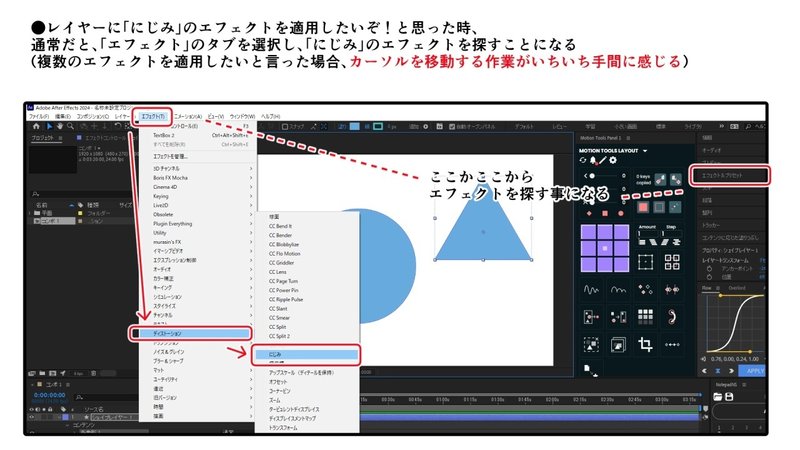This screenshot has height=450, width=800.
Task: Click the 0:00:00:00 timecode in timeline
Action: pos(49,395)
